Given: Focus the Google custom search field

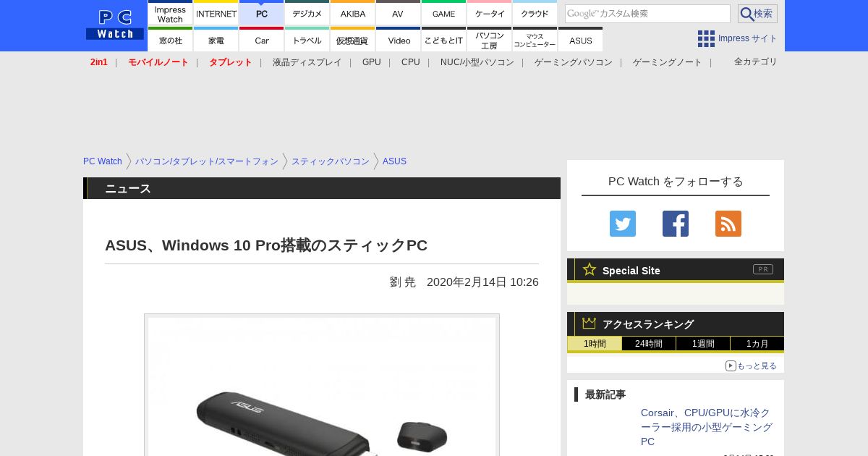Looking at the screenshot, I should point(647,14).
